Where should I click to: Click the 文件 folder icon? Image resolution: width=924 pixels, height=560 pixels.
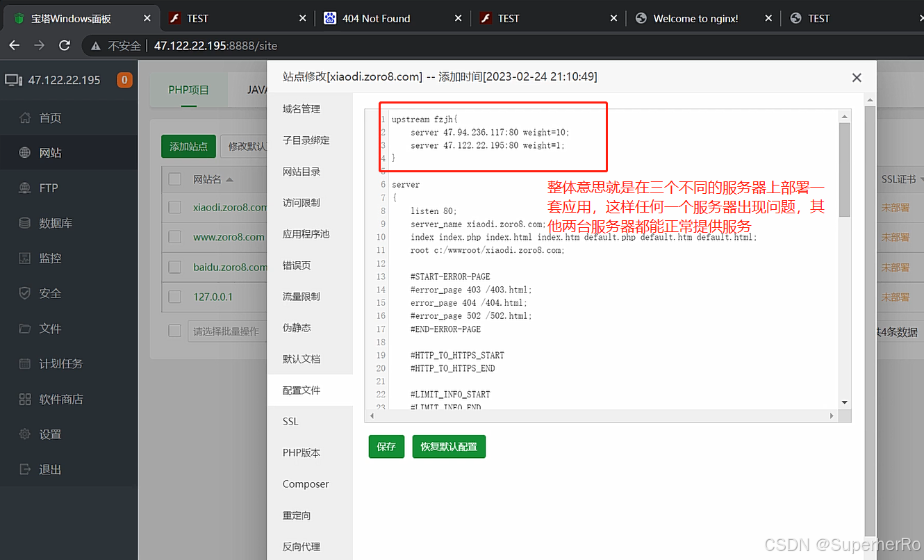25,329
